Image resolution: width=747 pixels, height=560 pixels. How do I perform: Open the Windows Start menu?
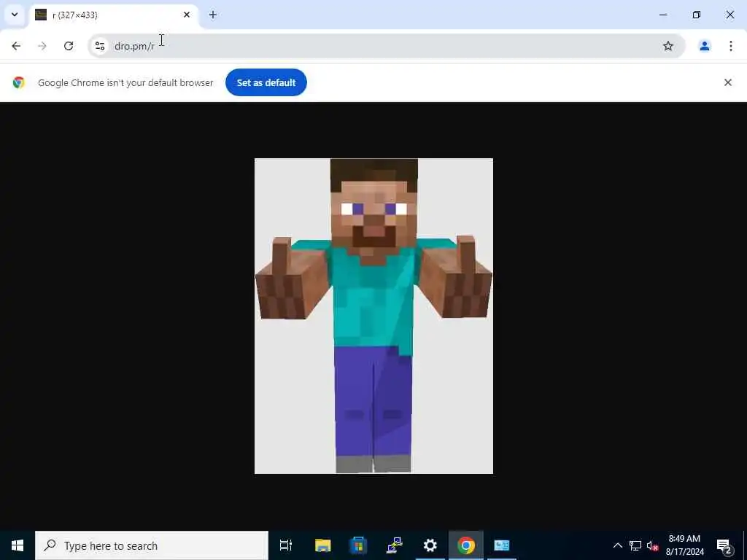18,545
